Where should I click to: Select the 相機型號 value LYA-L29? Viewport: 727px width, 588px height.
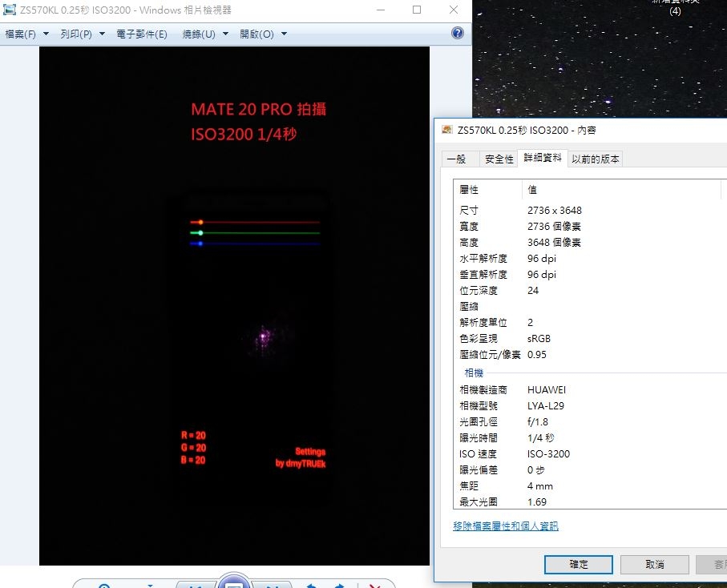[x=546, y=406]
